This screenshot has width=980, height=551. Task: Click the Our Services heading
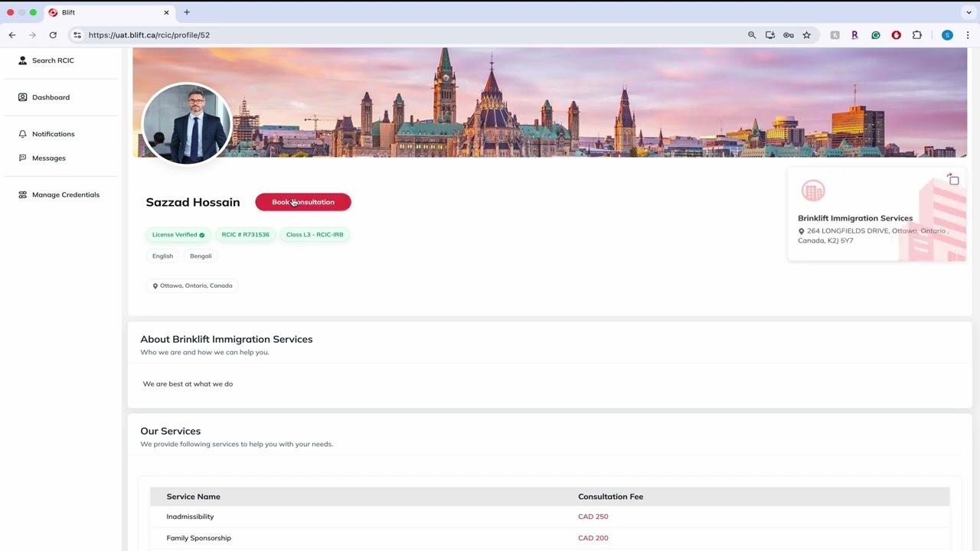click(x=170, y=431)
